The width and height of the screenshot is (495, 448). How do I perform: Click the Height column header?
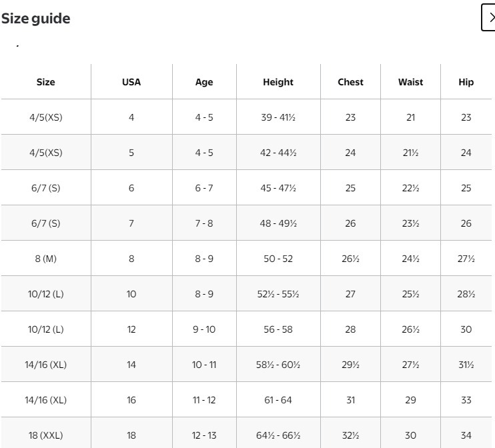(x=278, y=82)
